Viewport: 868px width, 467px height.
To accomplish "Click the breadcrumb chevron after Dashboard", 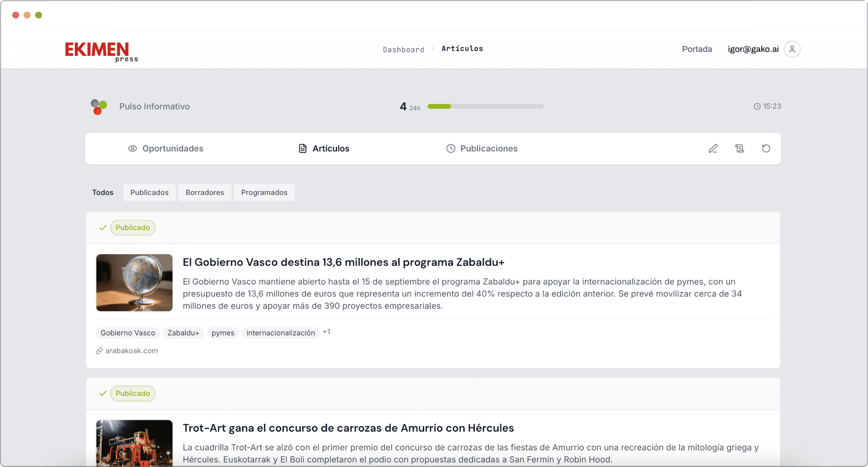I will pos(433,49).
